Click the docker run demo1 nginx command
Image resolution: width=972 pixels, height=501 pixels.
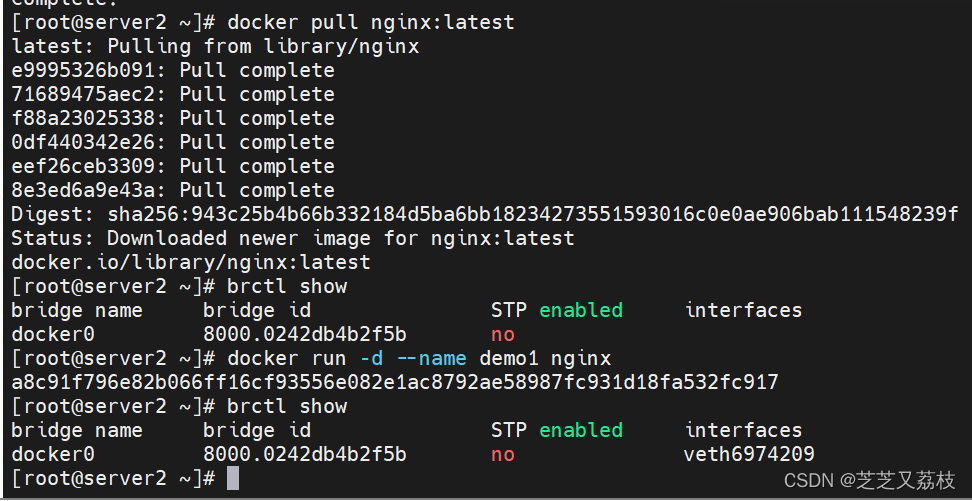419,358
